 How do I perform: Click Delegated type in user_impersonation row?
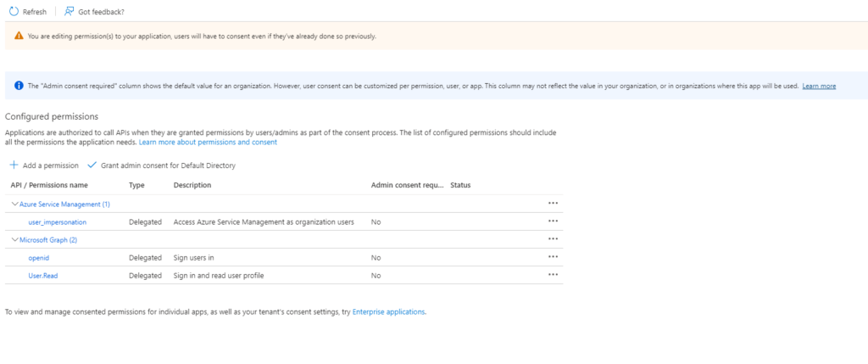click(145, 222)
